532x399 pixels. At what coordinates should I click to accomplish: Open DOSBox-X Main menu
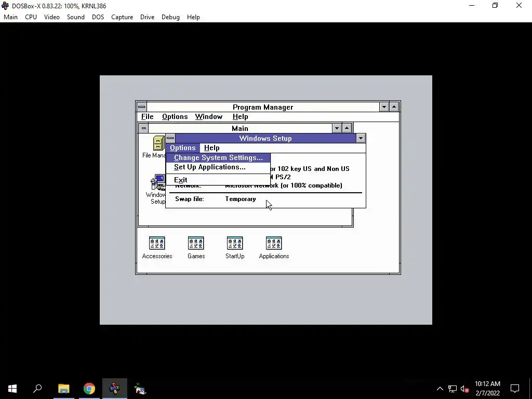[x=10, y=17]
